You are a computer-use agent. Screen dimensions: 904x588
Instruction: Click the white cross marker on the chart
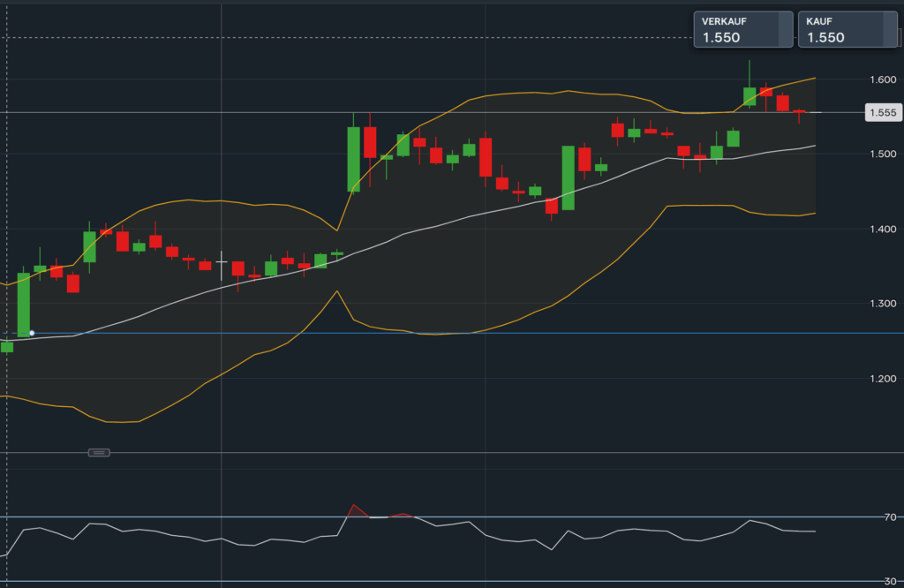pos(221,262)
